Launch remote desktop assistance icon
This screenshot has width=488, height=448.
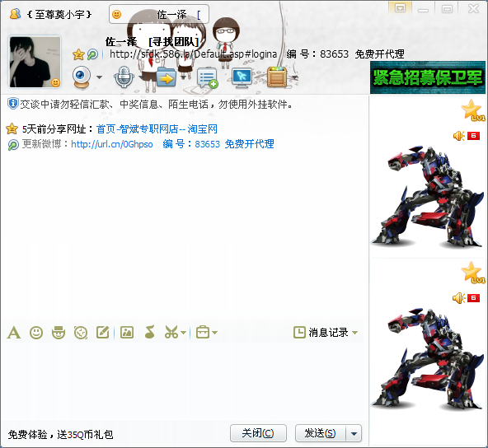point(242,77)
